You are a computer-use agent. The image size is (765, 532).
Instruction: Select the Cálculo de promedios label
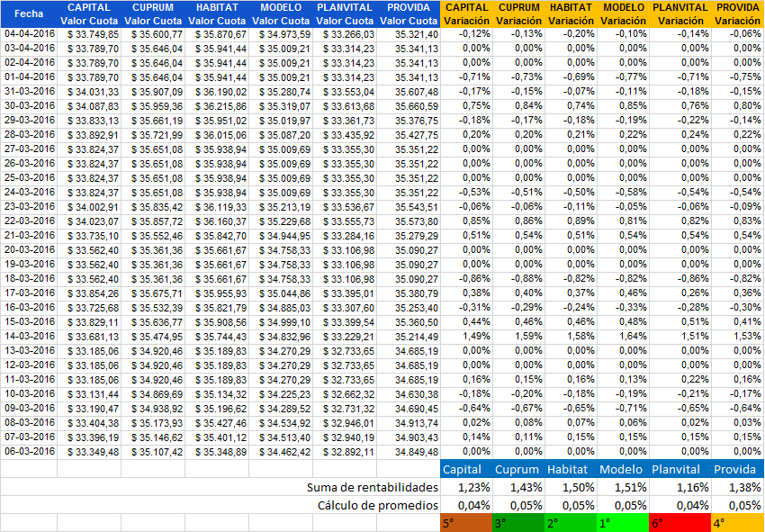pyautogui.click(x=378, y=505)
